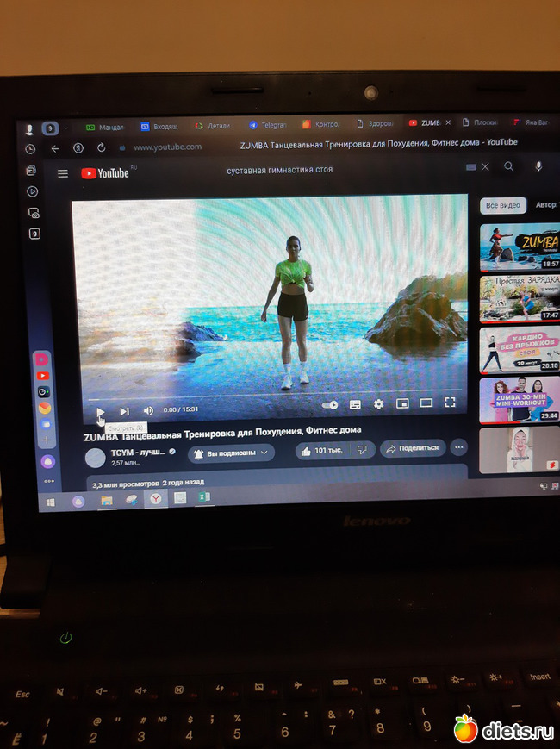Expand the 'Вы подписаны' subscription dropdown
The height and width of the screenshot is (749, 560).
231,453
